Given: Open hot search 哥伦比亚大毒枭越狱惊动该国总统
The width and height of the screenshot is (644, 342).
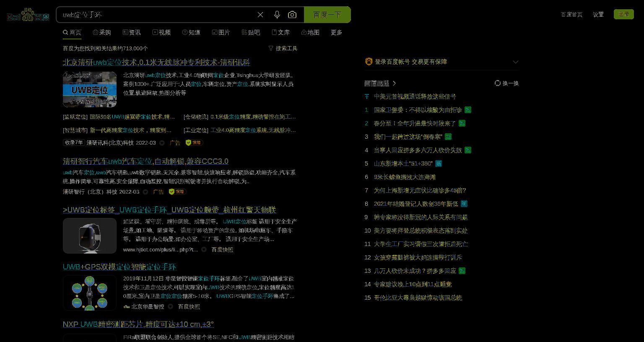Looking at the screenshot, I should (x=418, y=298).
